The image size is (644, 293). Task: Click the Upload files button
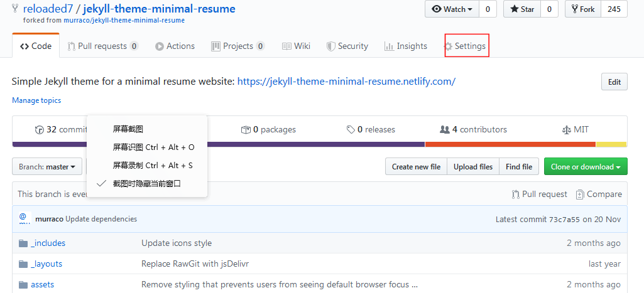[472, 167]
